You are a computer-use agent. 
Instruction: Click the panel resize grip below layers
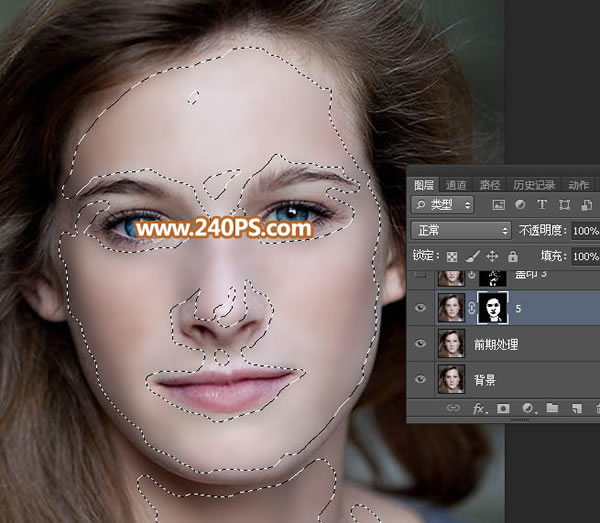(x=520, y=420)
